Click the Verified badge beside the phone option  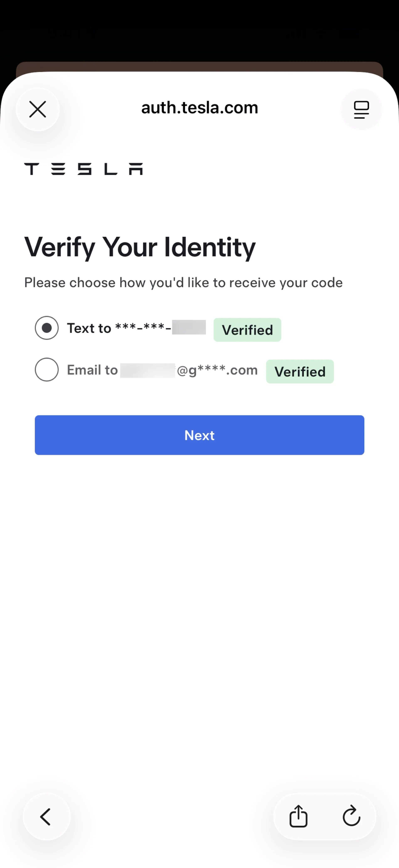(247, 330)
